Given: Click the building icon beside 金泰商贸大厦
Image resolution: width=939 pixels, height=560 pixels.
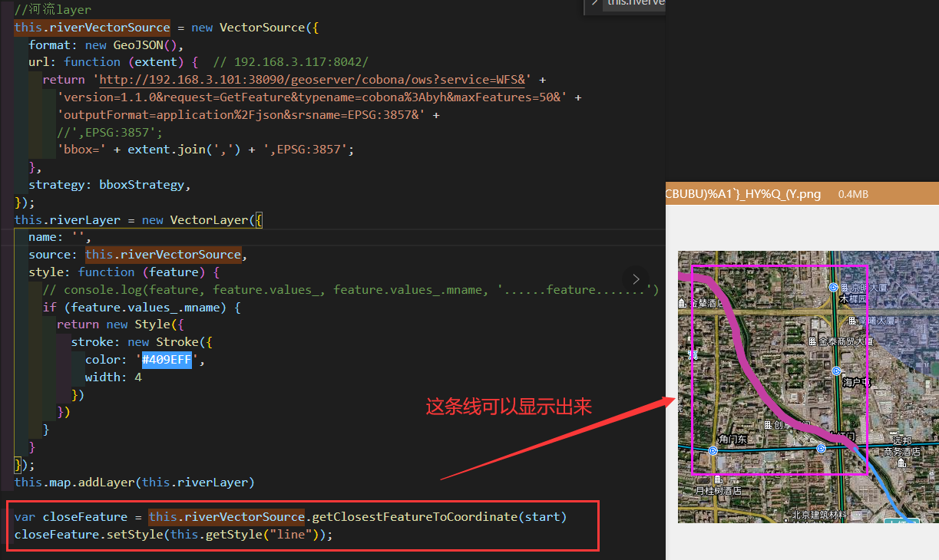Looking at the screenshot, I should pos(812,341).
